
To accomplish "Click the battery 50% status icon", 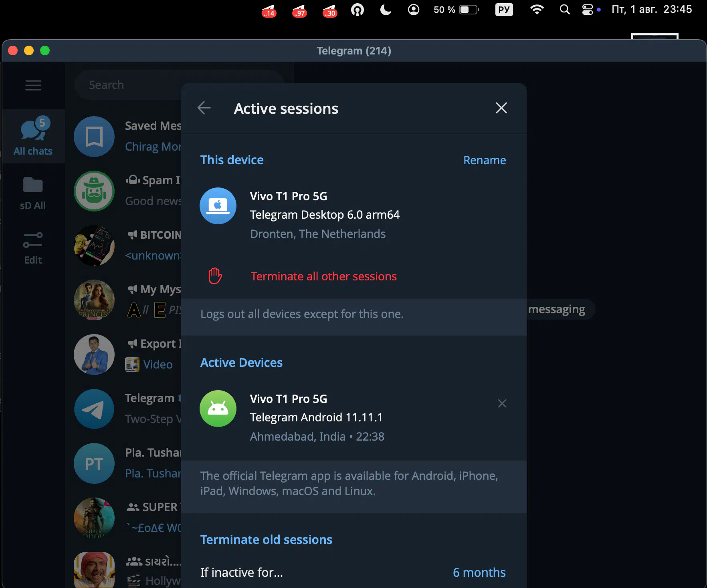I will pos(456,10).
